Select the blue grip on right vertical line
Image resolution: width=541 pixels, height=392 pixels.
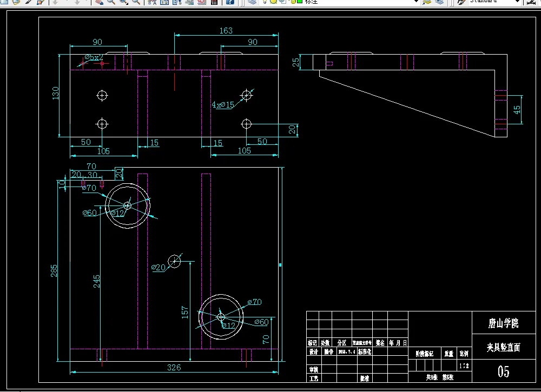coord(280,265)
